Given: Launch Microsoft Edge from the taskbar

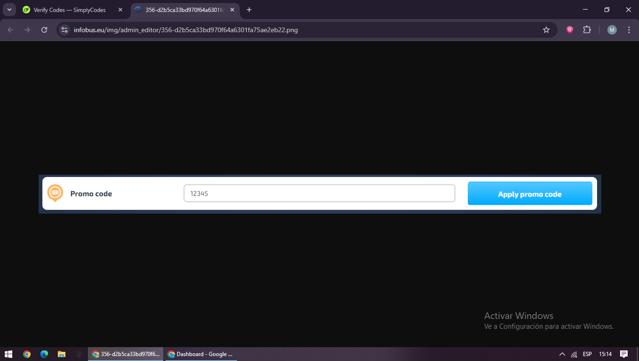Looking at the screenshot, I should coord(44,354).
